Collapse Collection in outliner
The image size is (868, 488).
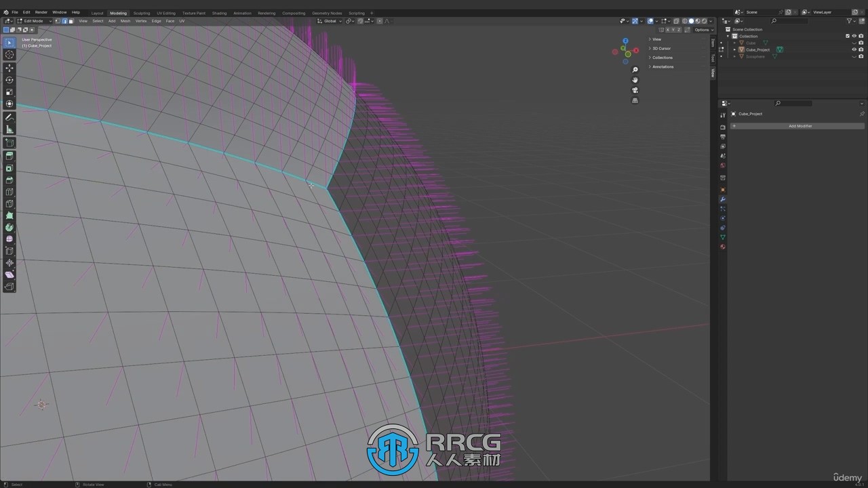[728, 36]
